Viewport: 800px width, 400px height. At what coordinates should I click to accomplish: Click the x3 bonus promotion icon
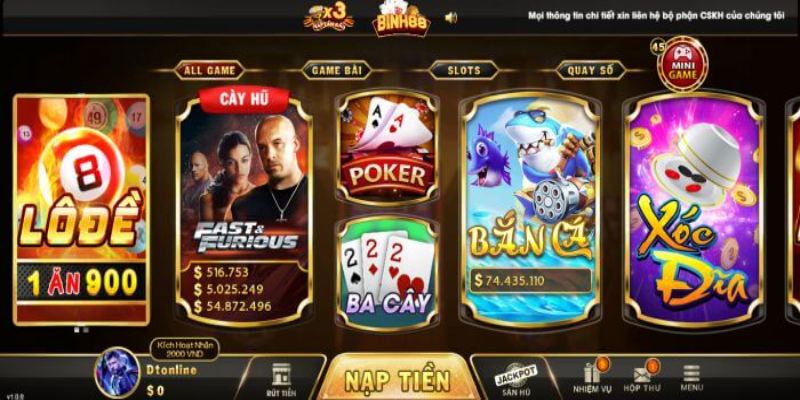tap(329, 18)
